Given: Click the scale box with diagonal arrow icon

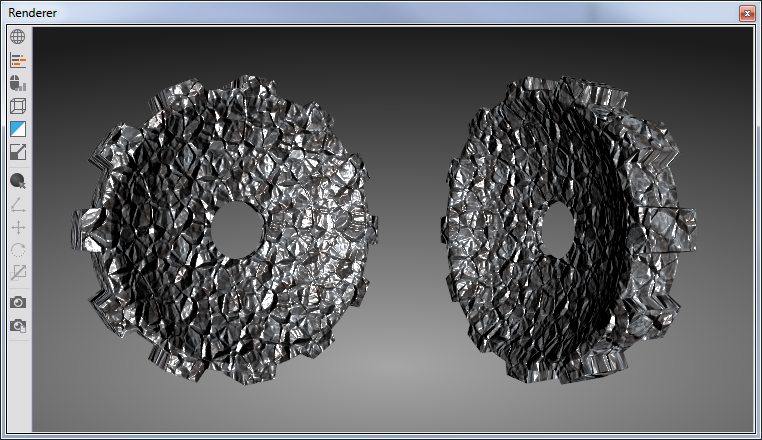Looking at the screenshot, I should (x=18, y=152).
